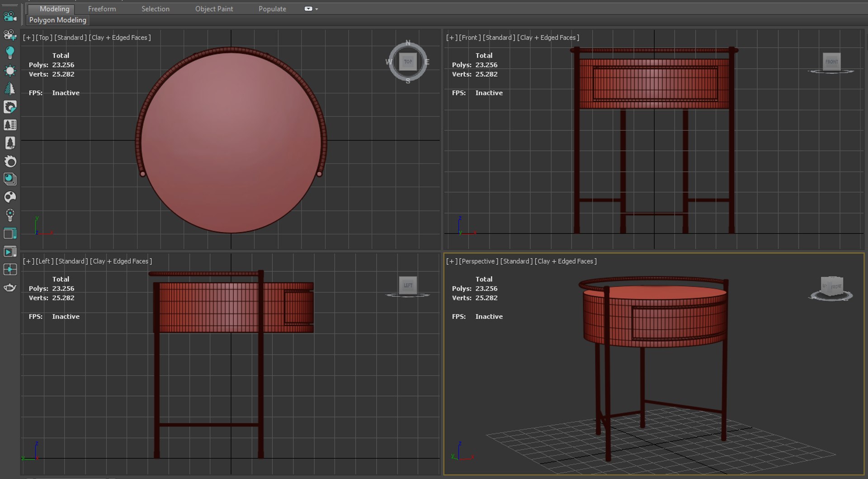Open the paint palette icon
Screen dimensions: 868x479
pyautogui.click(x=9, y=197)
